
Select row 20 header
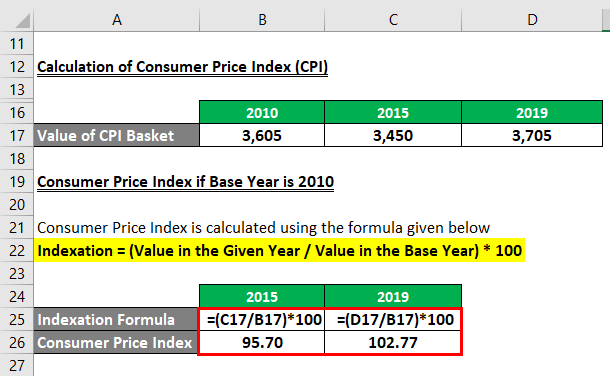click(x=17, y=204)
